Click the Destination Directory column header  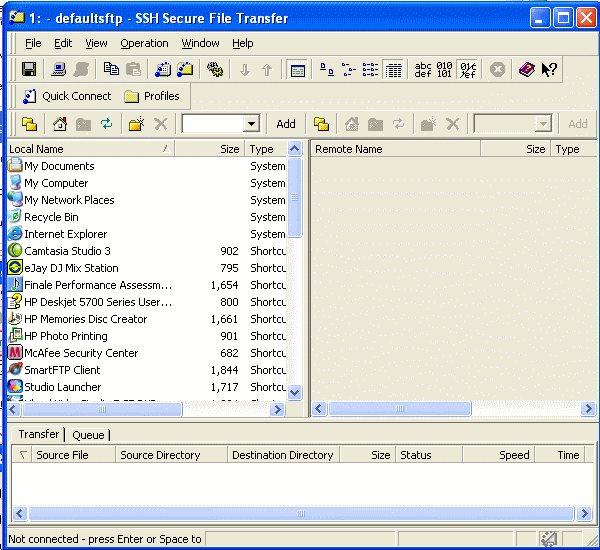tap(283, 455)
